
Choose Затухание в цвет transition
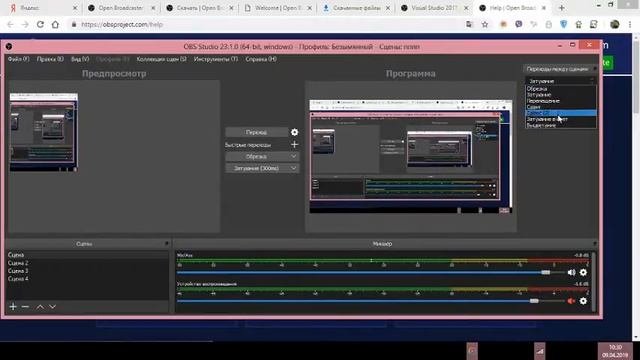560,119
